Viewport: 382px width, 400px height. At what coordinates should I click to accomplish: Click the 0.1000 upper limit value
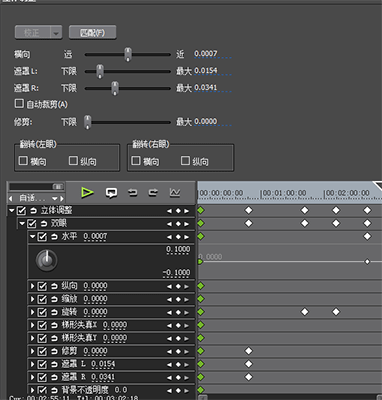[178, 249]
